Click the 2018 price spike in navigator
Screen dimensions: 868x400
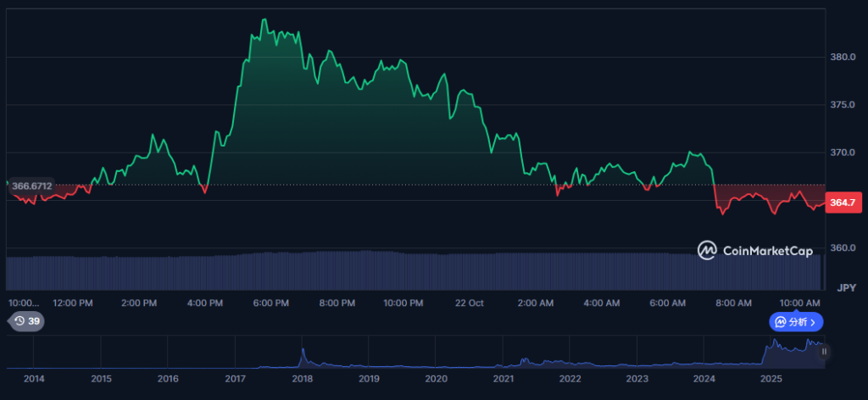[x=302, y=354]
